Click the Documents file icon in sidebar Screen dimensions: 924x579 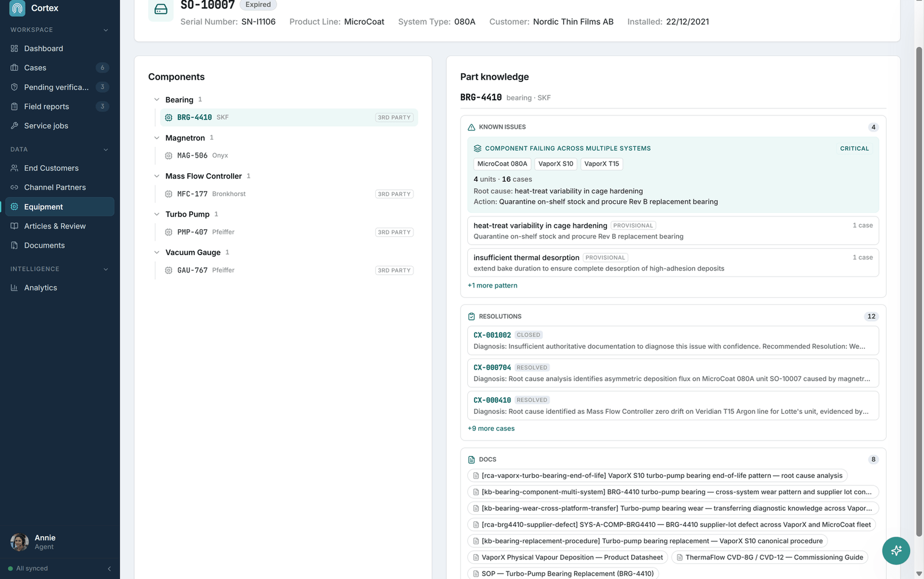(14, 245)
